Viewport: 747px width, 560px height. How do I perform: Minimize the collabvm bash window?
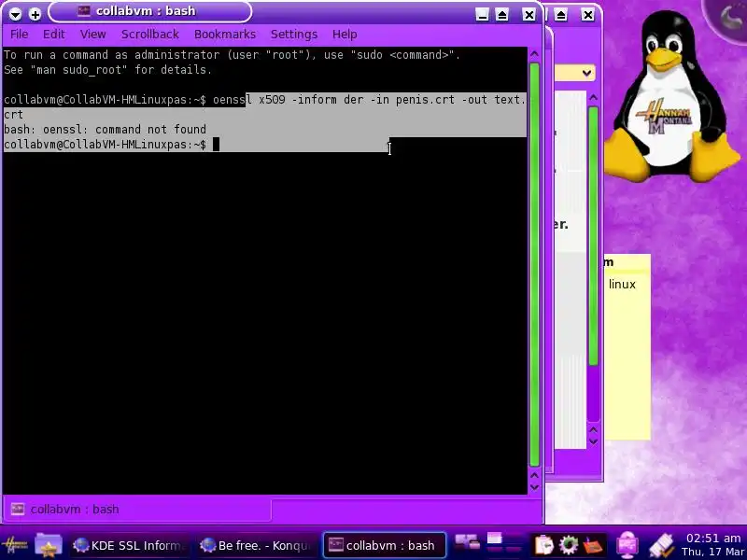482,15
